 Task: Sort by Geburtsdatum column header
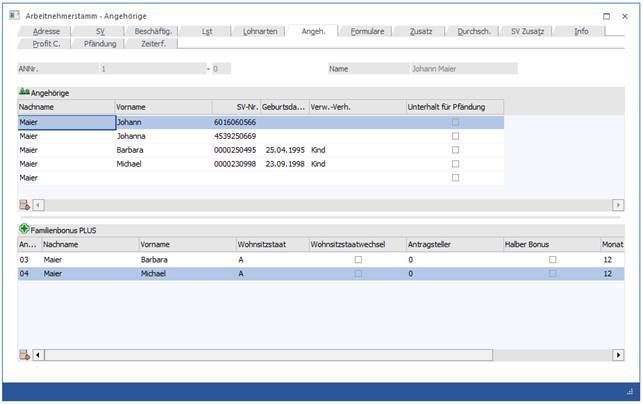tap(284, 106)
